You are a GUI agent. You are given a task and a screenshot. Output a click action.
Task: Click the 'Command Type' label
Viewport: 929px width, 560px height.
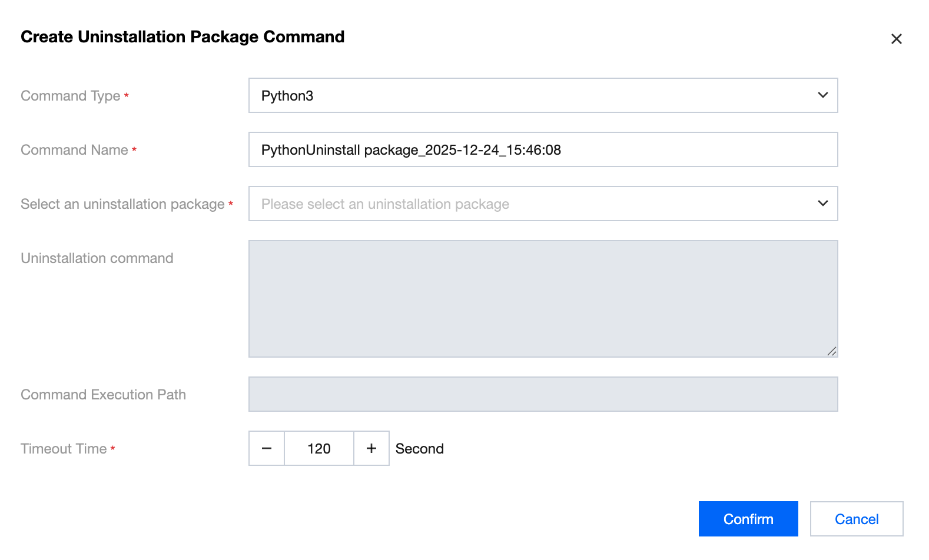click(71, 96)
